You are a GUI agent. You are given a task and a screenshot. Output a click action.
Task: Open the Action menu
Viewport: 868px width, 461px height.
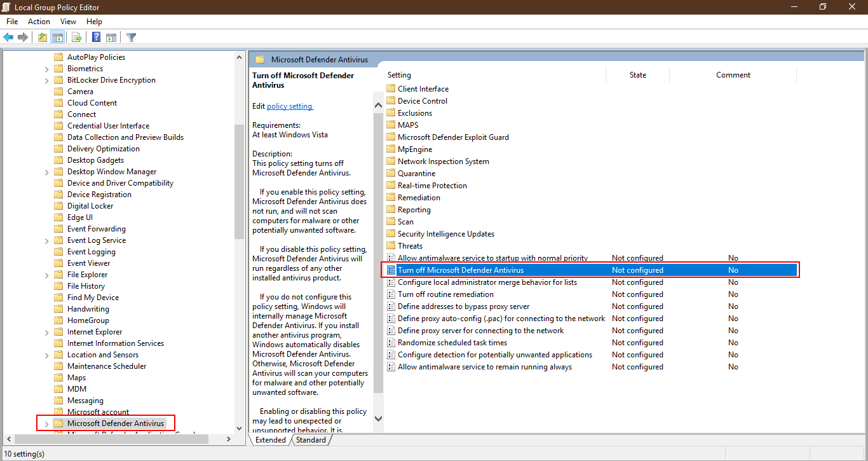click(39, 22)
